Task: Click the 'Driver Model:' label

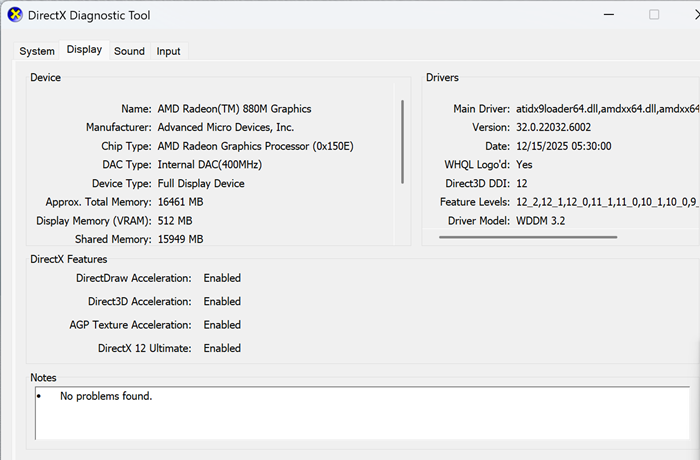Action: [x=479, y=221]
